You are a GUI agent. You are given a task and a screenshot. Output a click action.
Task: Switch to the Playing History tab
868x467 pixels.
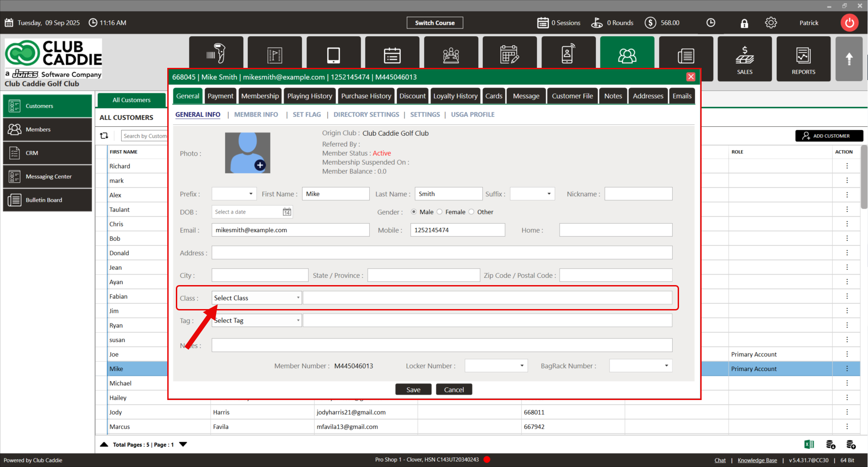coord(310,96)
